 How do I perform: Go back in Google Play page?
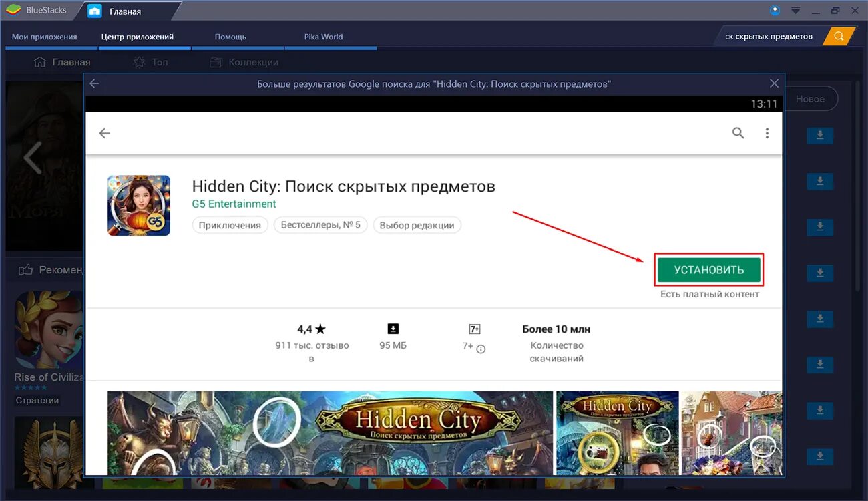(x=104, y=133)
